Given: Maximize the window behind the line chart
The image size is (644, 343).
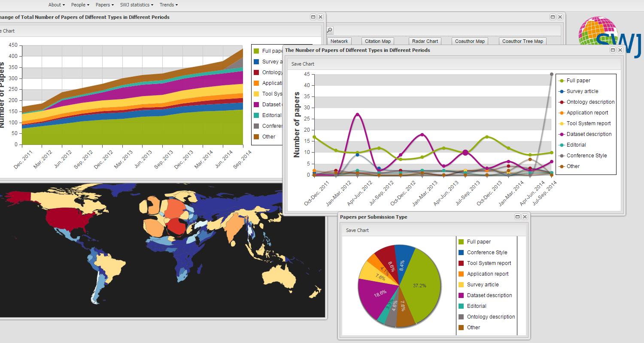Looking at the screenshot, I should [553, 17].
